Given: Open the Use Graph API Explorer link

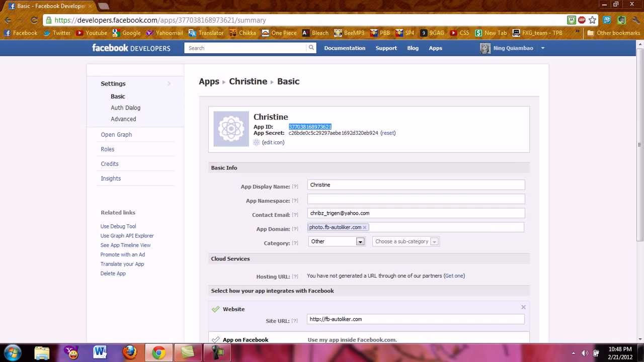Looking at the screenshot, I should 127,236.
